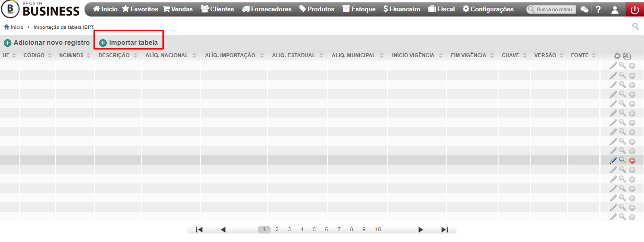644x242 pixels.
Task: Jump to the last page arrow
Action: (x=444, y=230)
